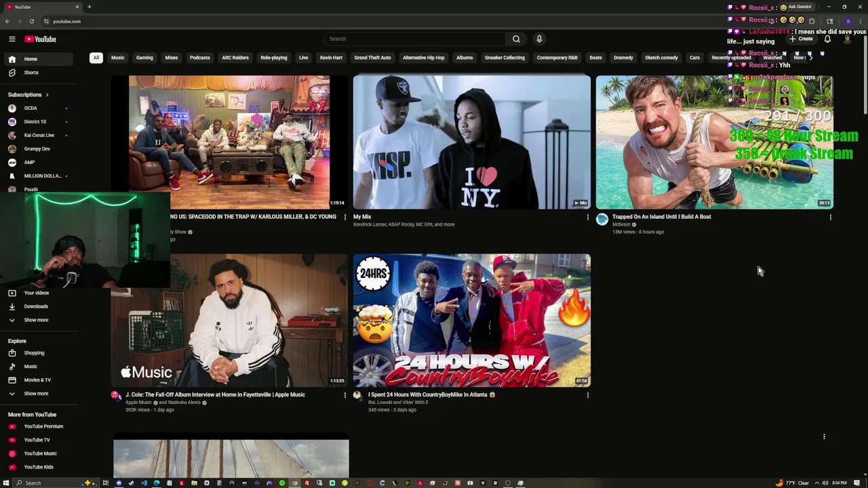Screen dimensions: 868x488
Task: Open Shopping under Explore
Action: [x=39, y=353]
